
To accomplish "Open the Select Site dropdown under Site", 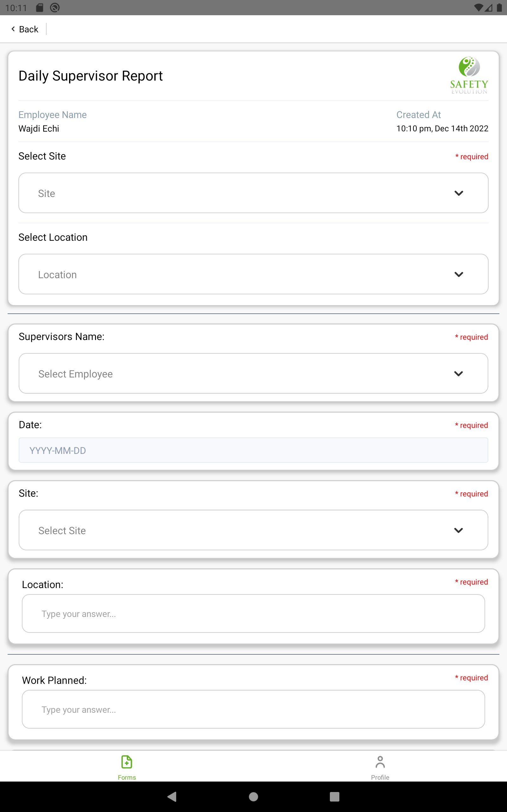I will click(x=253, y=530).
